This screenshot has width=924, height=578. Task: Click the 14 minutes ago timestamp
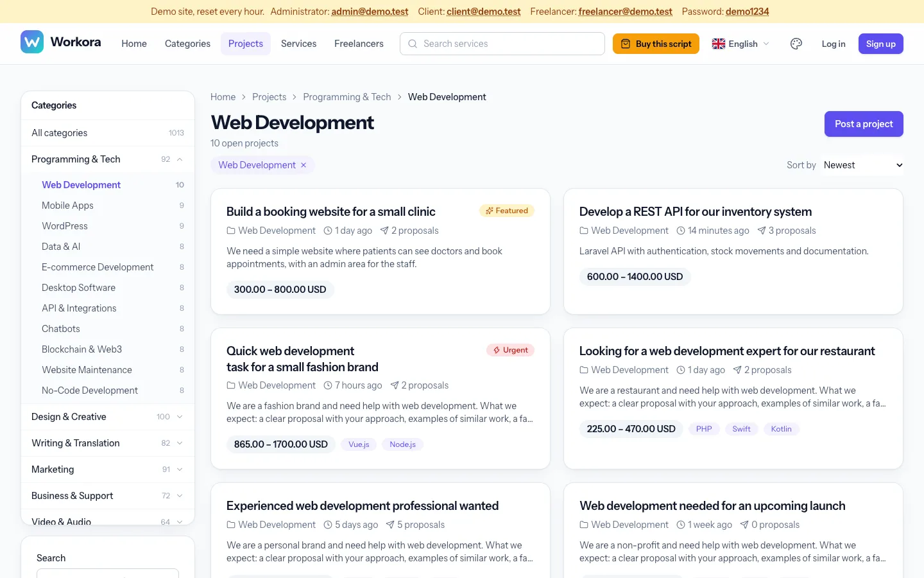713,231
